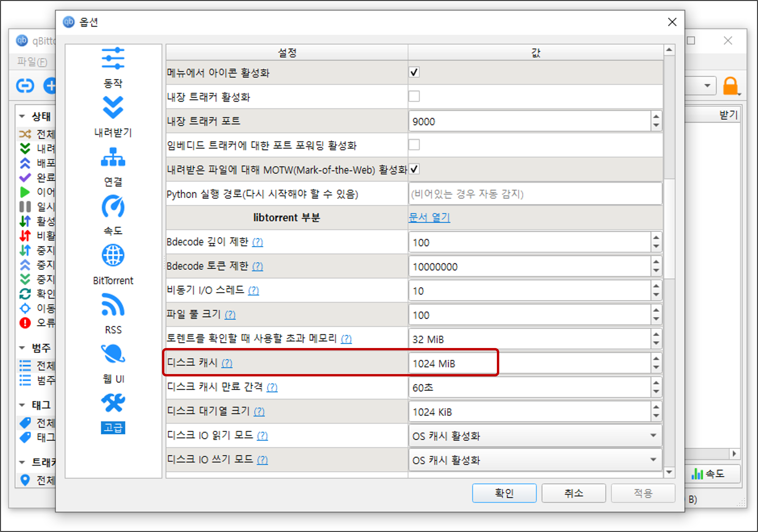Open the 디스크 IO 쓰기 모드 dropdown
The height and width of the screenshot is (532, 758).
(535, 460)
